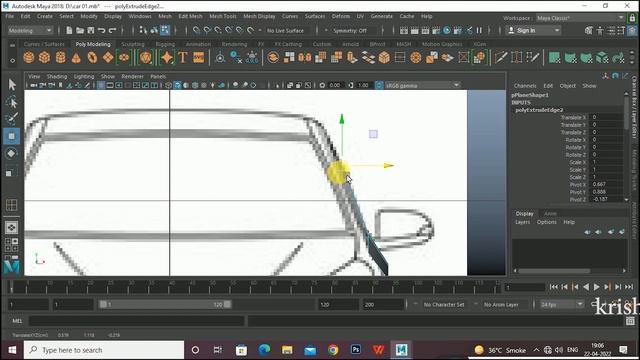640x360 pixels.
Task: Toggle the pause viewport icon
Action: 479,30
